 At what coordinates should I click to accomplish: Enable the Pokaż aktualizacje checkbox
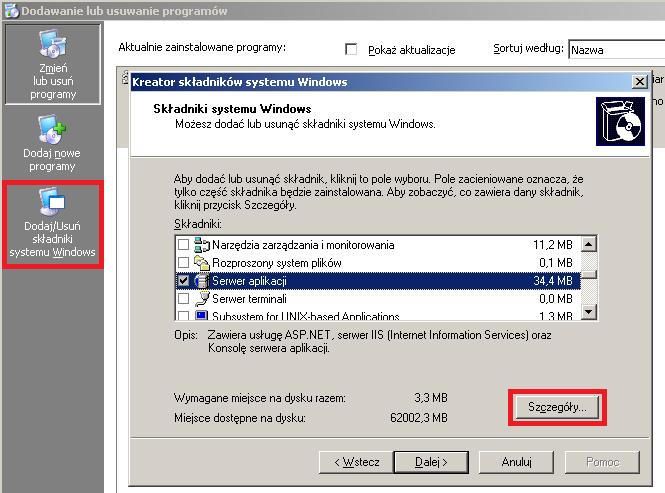351,49
